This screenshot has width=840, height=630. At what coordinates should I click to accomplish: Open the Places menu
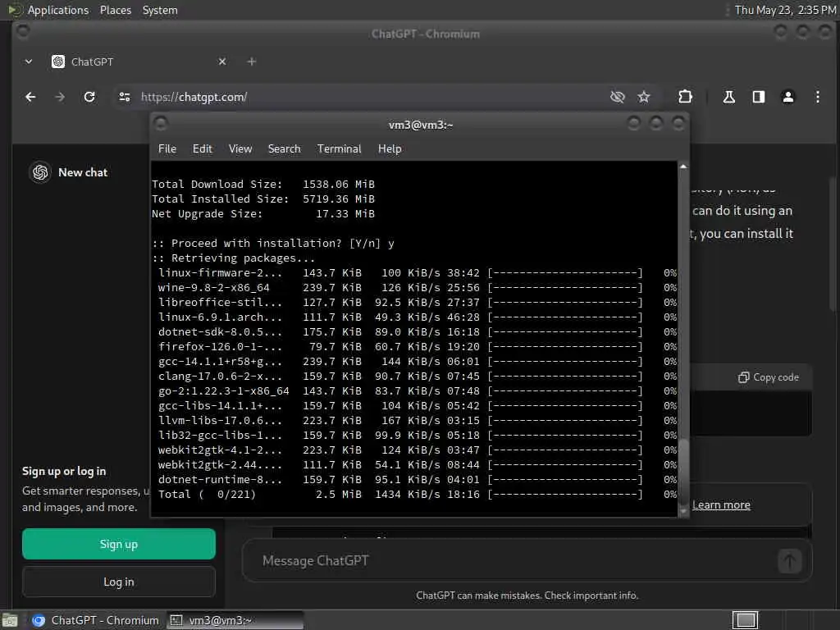pyautogui.click(x=116, y=10)
